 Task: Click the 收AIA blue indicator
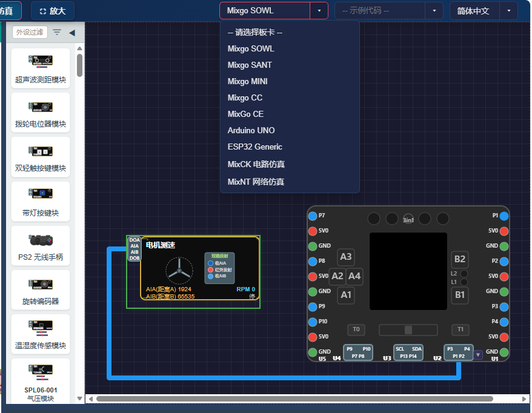210,263
